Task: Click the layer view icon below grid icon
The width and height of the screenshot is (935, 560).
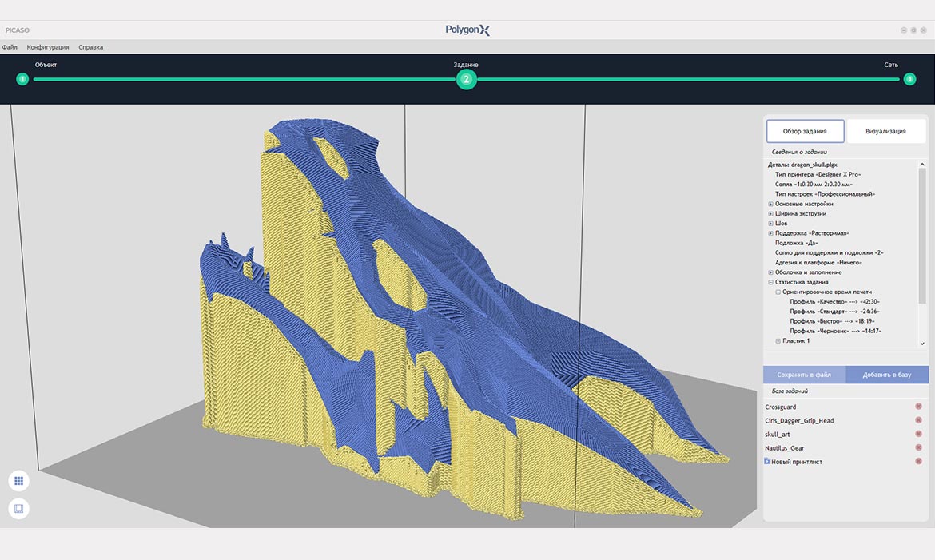Action: tap(18, 509)
